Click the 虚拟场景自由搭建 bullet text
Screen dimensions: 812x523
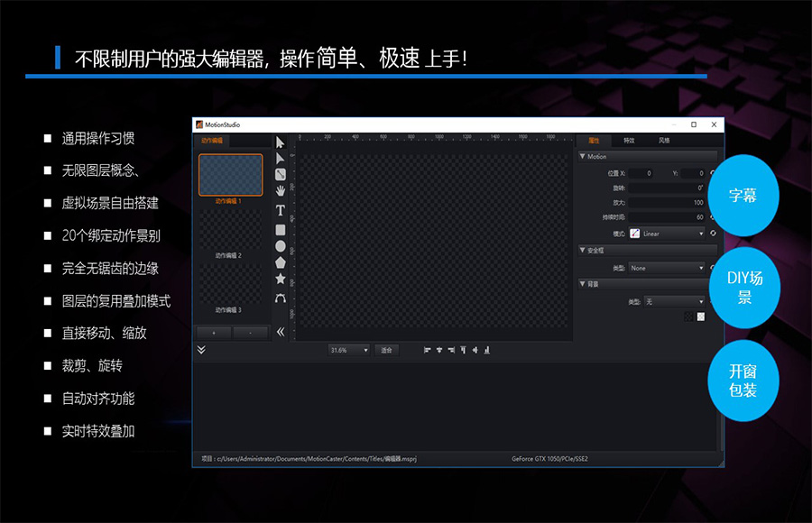pos(110,203)
